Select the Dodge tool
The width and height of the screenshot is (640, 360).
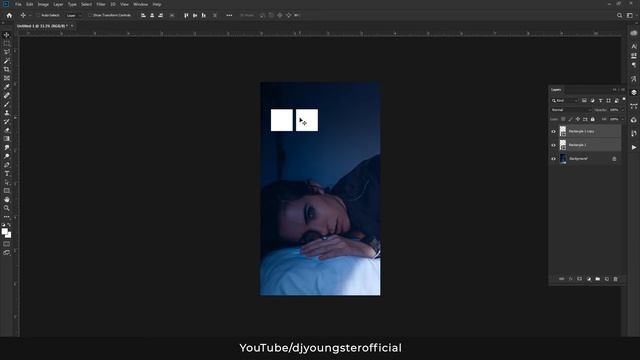(7, 156)
